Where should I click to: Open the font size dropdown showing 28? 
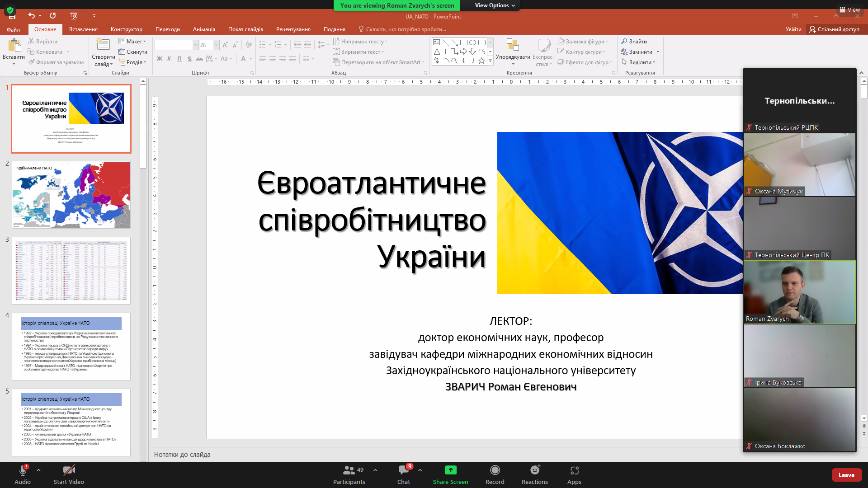(217, 45)
